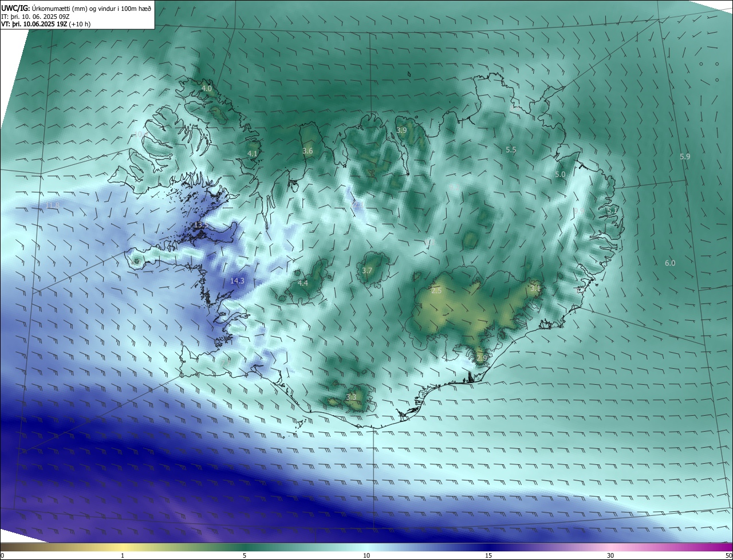Click the 3.6 value label
The image size is (733, 560).
click(x=308, y=151)
